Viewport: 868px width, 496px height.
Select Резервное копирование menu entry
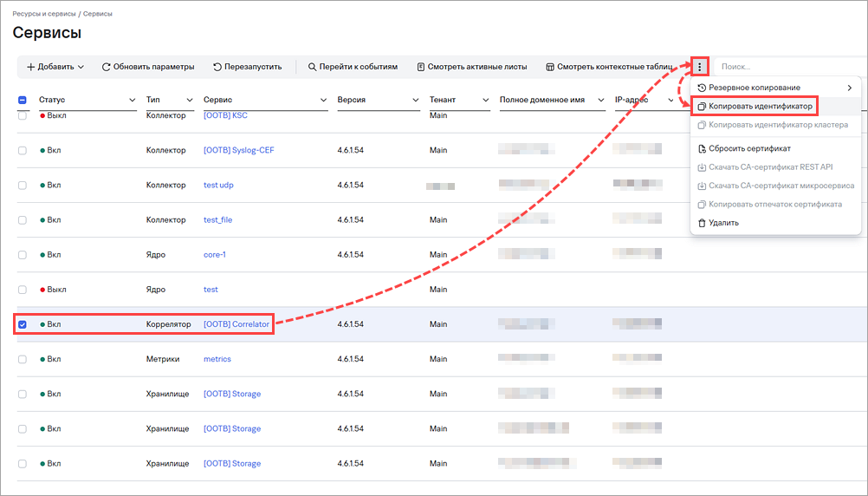coord(775,88)
